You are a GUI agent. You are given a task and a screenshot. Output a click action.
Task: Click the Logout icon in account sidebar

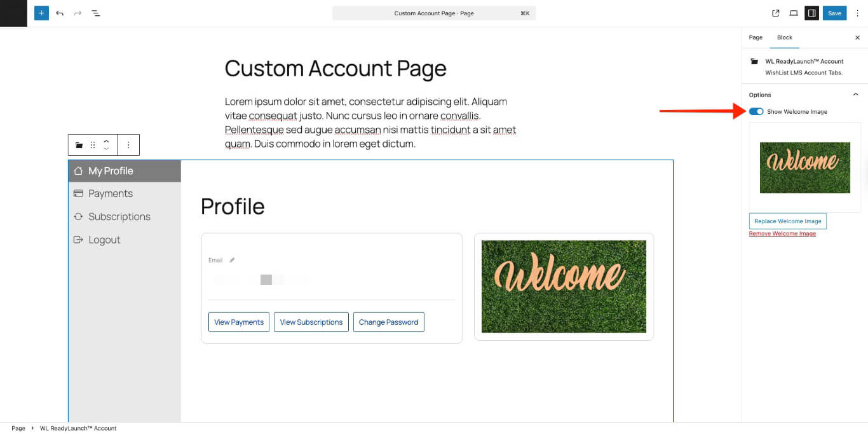(78, 240)
